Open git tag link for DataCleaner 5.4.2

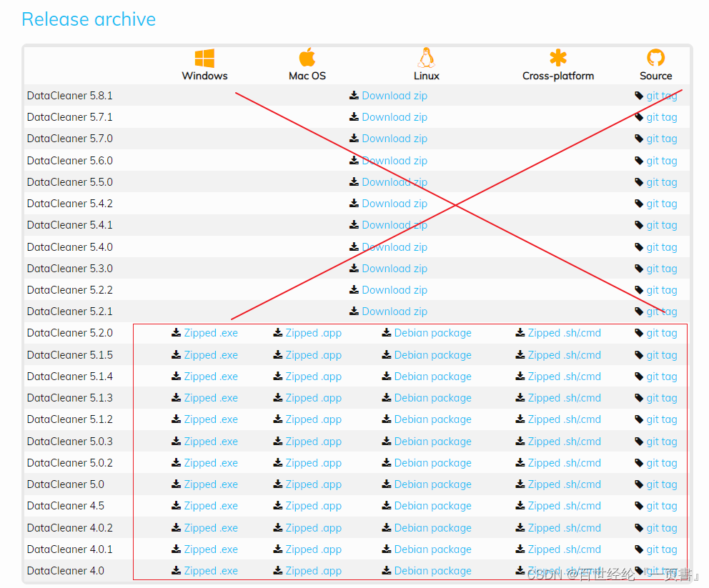tap(662, 204)
